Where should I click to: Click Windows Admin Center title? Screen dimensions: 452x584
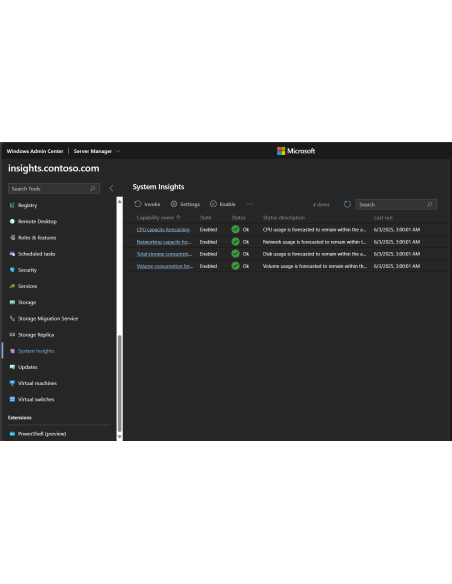35,151
